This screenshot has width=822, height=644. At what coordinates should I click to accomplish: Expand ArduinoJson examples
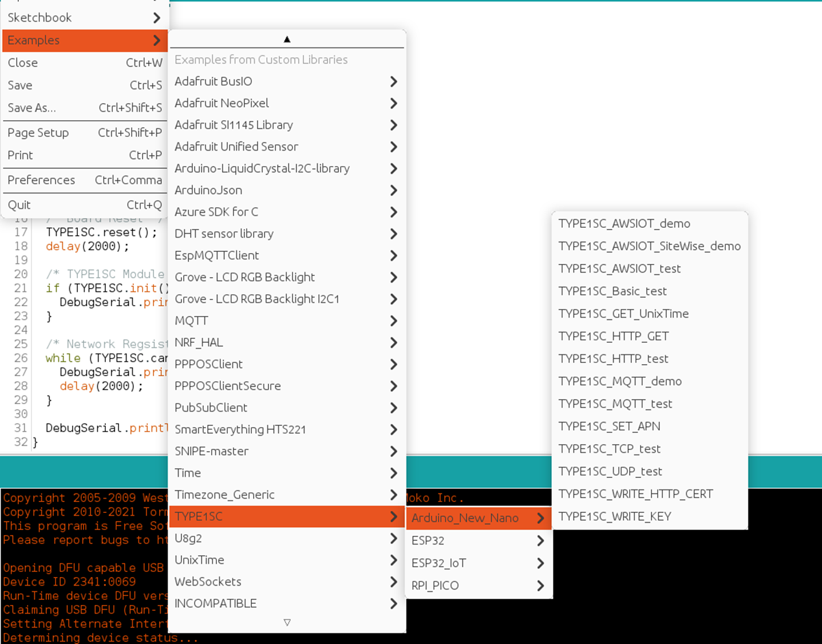point(287,191)
